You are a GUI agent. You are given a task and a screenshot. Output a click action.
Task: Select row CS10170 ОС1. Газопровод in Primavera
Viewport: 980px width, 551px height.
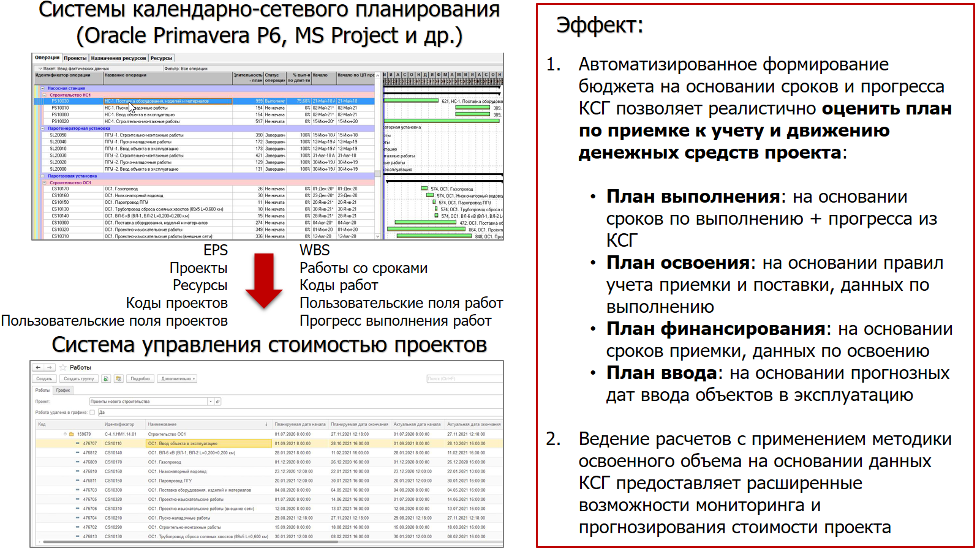208,189
